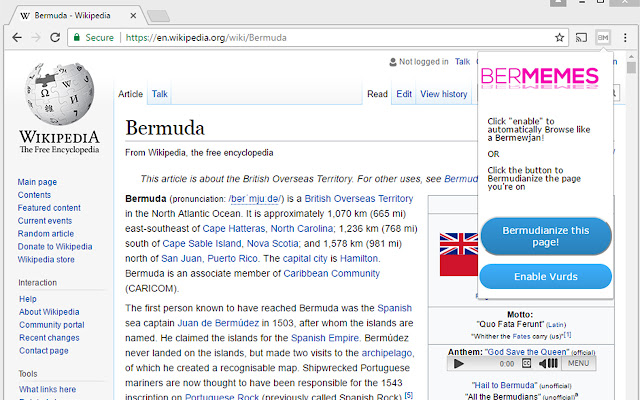640x400 pixels.
Task: Click the audio volume speaker icon
Action: tap(548, 363)
